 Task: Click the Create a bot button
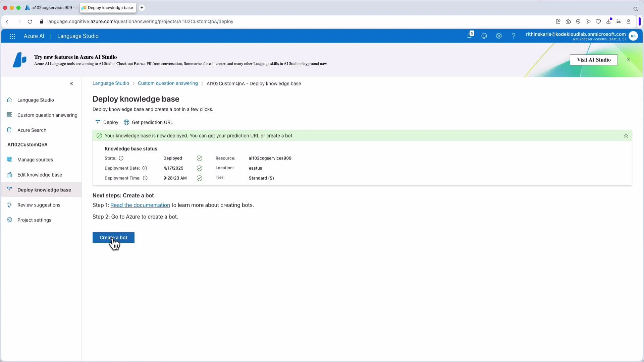[x=113, y=237]
